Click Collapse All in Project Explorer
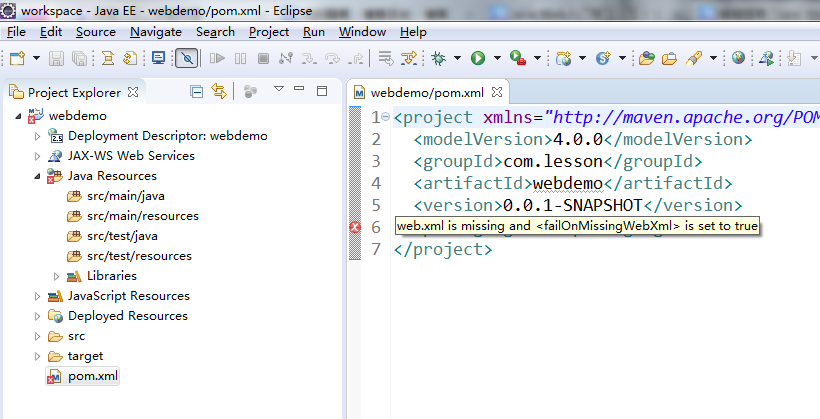This screenshot has height=419, width=820. [x=197, y=92]
